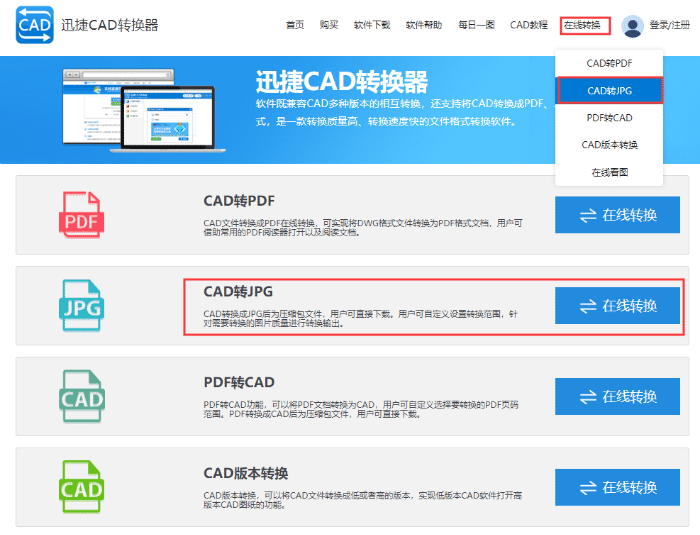Click the CAD转PDF heading text

[x=239, y=201]
